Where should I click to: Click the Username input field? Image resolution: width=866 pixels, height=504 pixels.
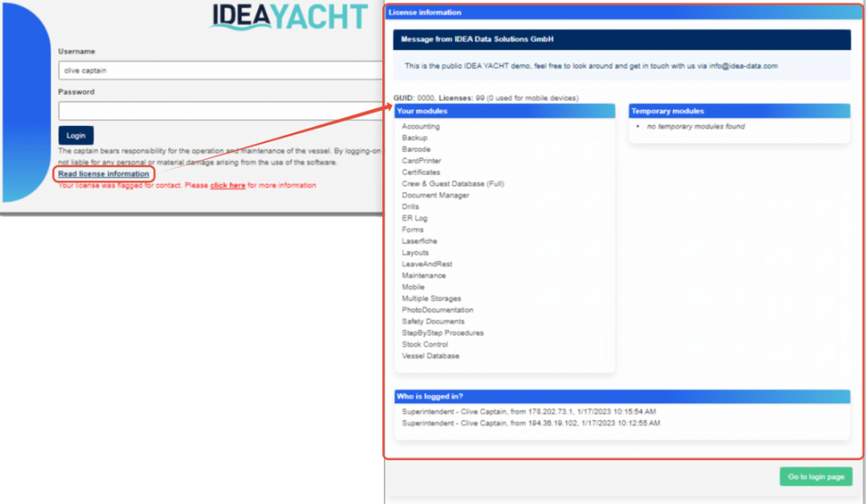[221, 70]
